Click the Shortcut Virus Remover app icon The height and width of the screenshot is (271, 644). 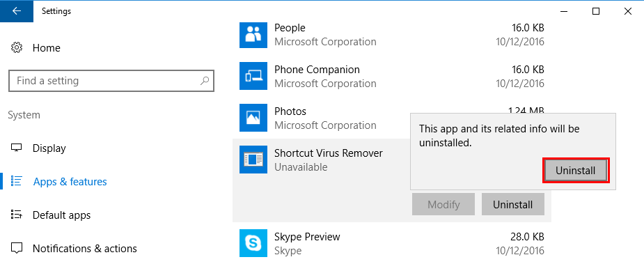tap(253, 160)
